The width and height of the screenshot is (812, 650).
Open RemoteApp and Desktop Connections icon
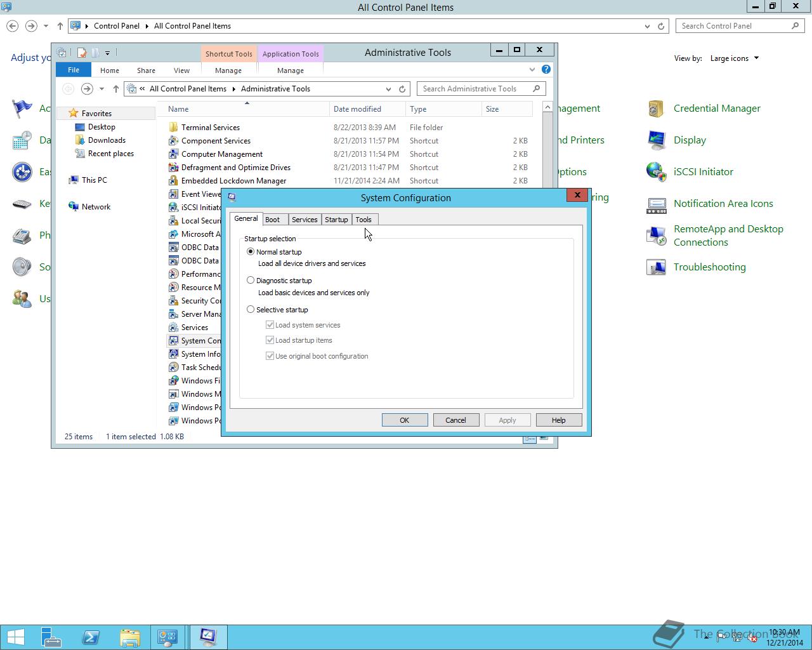pyautogui.click(x=656, y=235)
